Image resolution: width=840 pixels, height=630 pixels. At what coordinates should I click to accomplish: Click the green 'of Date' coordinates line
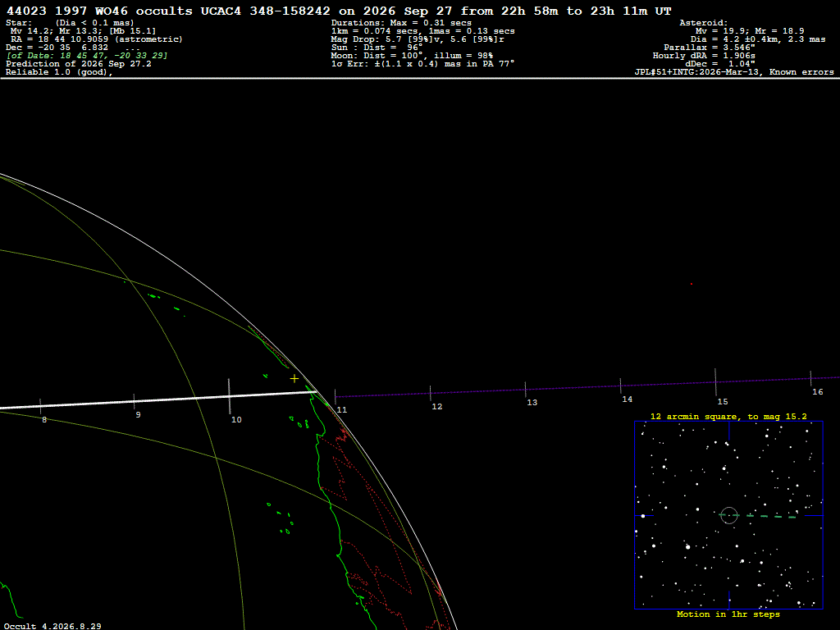(87, 56)
